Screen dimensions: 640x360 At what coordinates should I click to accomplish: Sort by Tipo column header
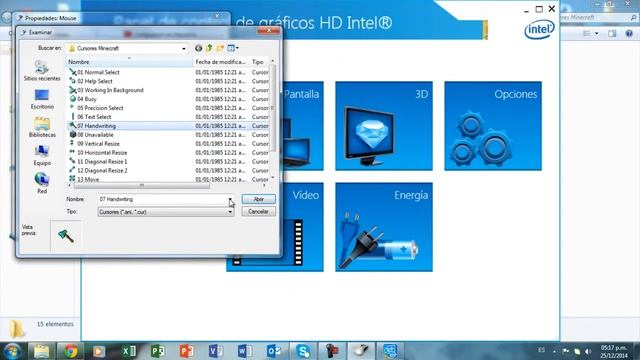tap(259, 62)
